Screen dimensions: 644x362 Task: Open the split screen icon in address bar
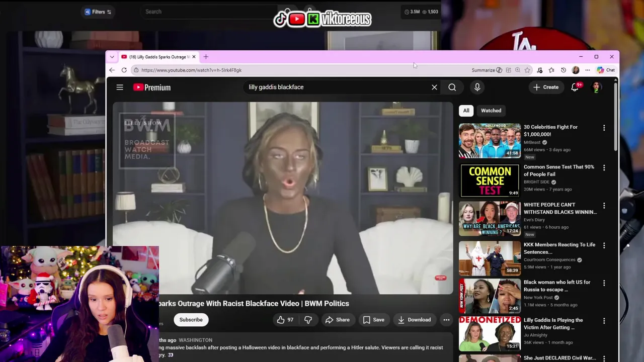[508, 70]
